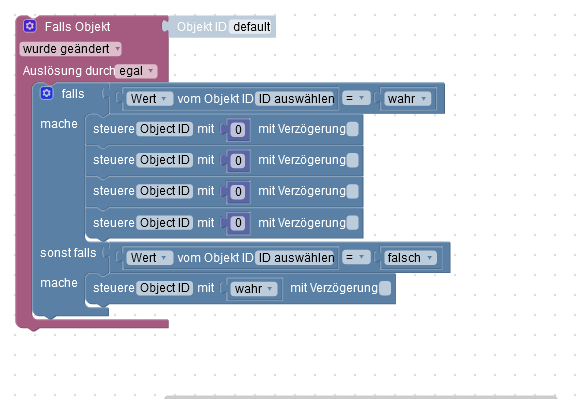576x399 pixels.
Task: Click 'ID auswählen' in sonst falls condition
Action: click(x=296, y=258)
